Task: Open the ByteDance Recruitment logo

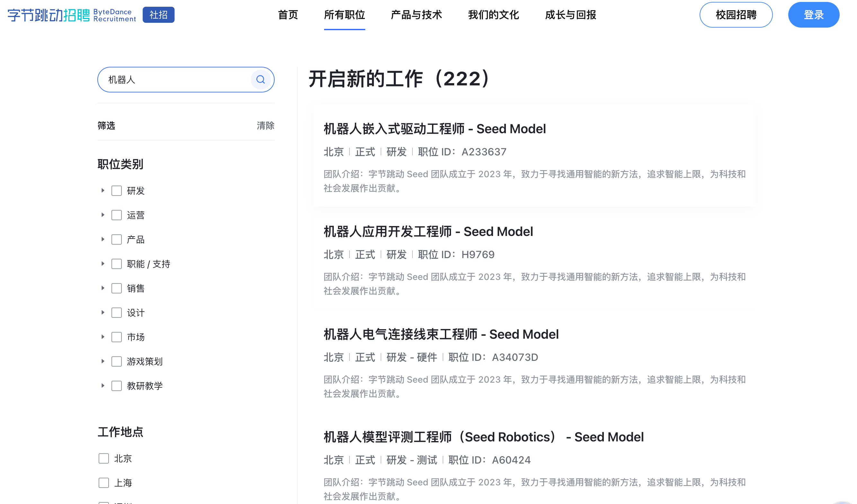Action: 72,15
